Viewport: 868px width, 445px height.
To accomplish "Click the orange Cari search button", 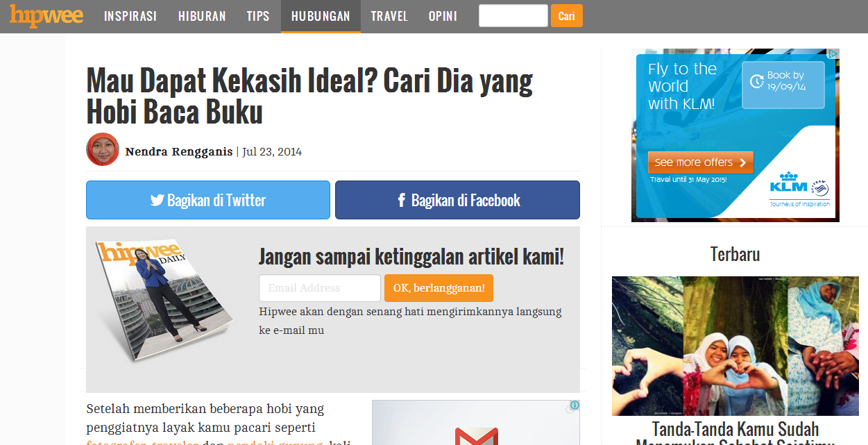I will tap(567, 16).
